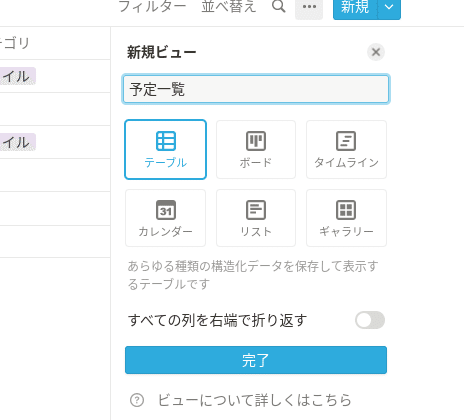
Task: Open the 並べ替え option
Action: click(229, 6)
